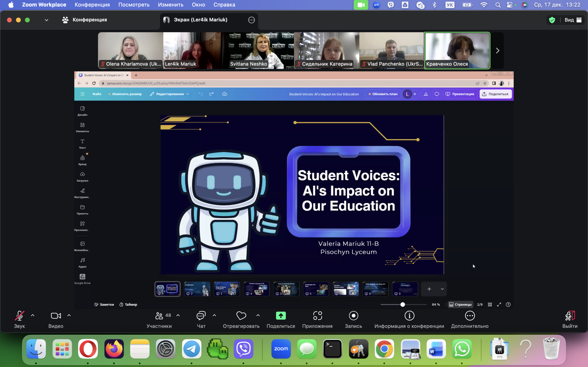
Task: Expand video options arrow next to Video
Action: [69, 315]
